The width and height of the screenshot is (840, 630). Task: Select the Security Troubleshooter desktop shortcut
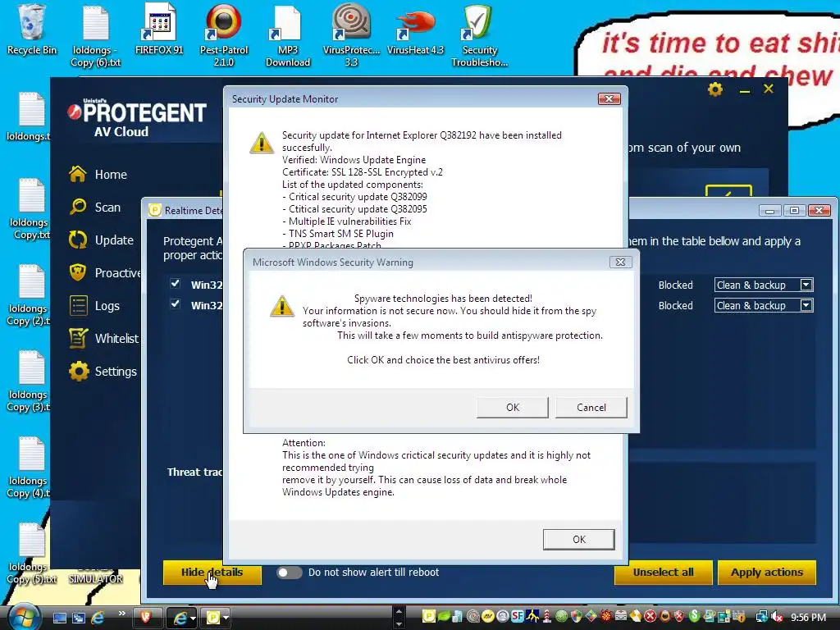click(x=479, y=36)
